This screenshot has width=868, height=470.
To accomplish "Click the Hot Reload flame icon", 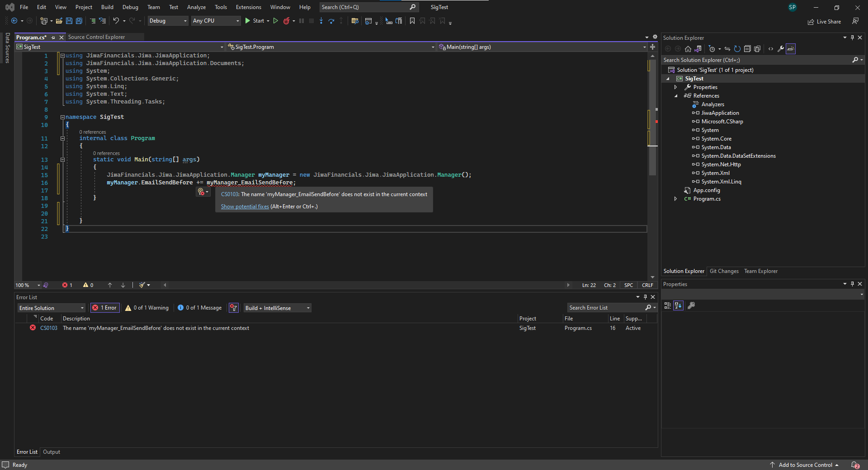I will 286,21.
